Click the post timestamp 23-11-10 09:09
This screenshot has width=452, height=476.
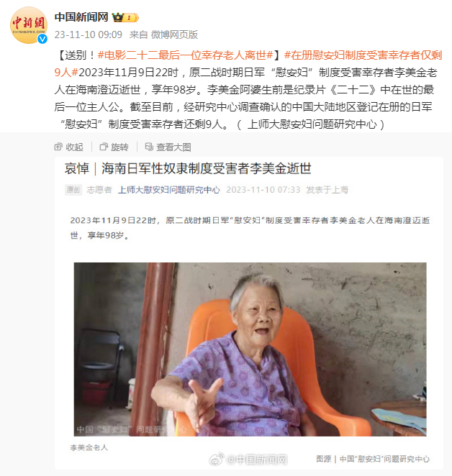pyautogui.click(x=88, y=35)
